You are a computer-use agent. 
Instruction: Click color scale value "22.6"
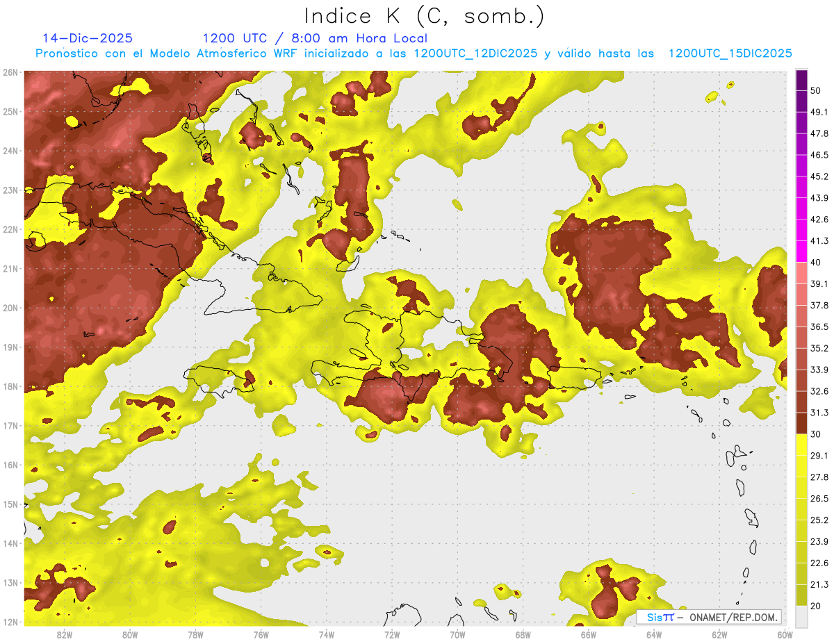(x=819, y=563)
